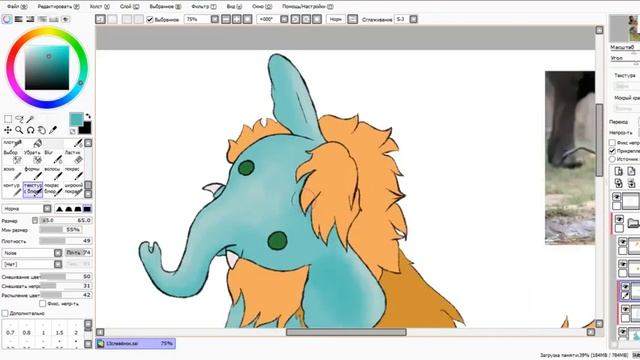
Task: Select the 13слайнок.sai document tab
Action: (136, 344)
